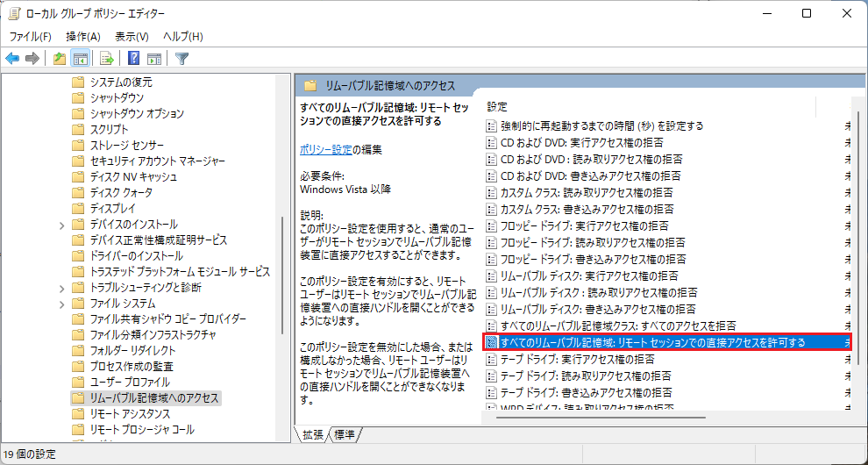Open Help via the blue question-mark icon

point(133,59)
